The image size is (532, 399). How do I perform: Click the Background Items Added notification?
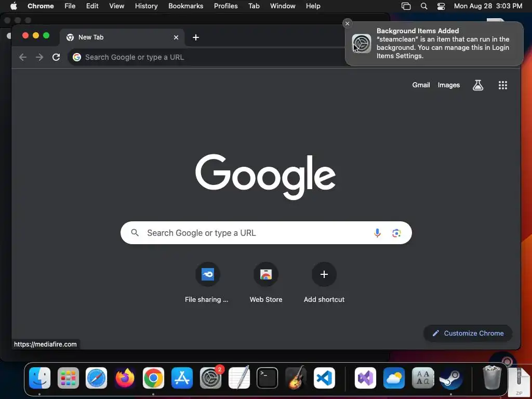click(434, 44)
